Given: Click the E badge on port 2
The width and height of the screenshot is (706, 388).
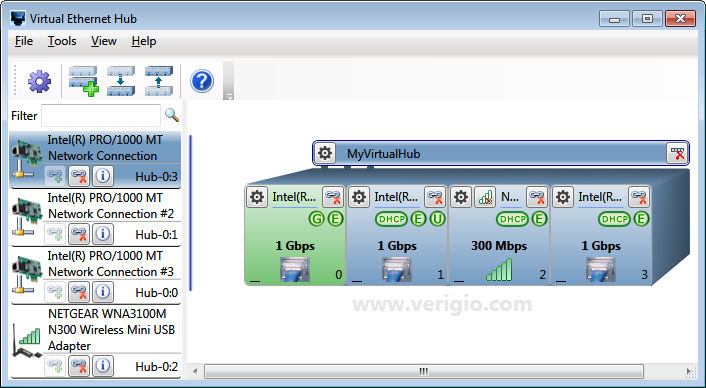Looking at the screenshot, I should point(539,219).
